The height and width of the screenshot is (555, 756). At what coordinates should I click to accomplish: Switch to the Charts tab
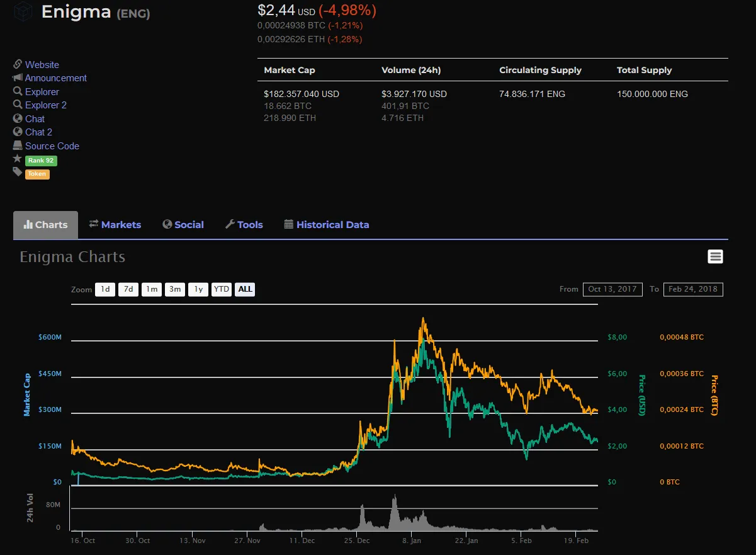tap(45, 225)
